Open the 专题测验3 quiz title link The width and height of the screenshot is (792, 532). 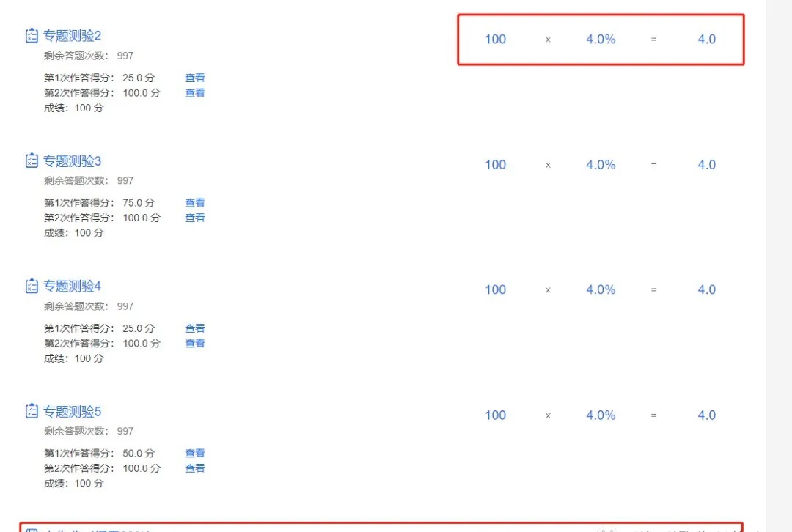(72, 161)
